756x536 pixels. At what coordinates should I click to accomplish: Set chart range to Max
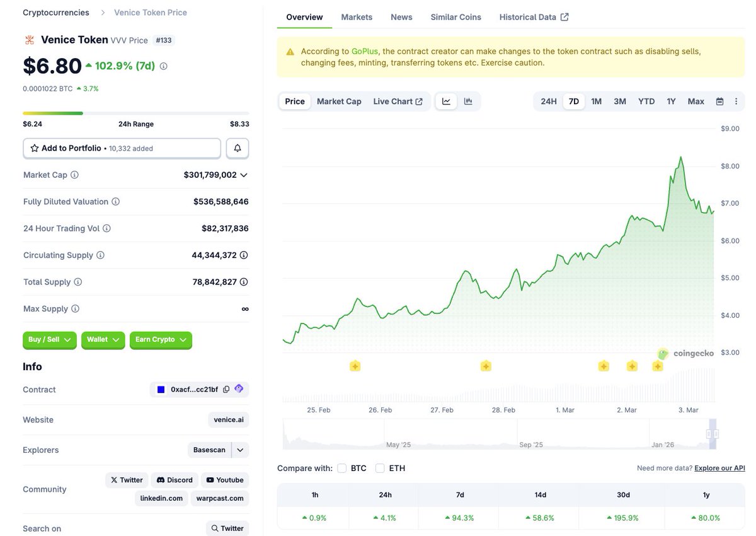(x=696, y=102)
